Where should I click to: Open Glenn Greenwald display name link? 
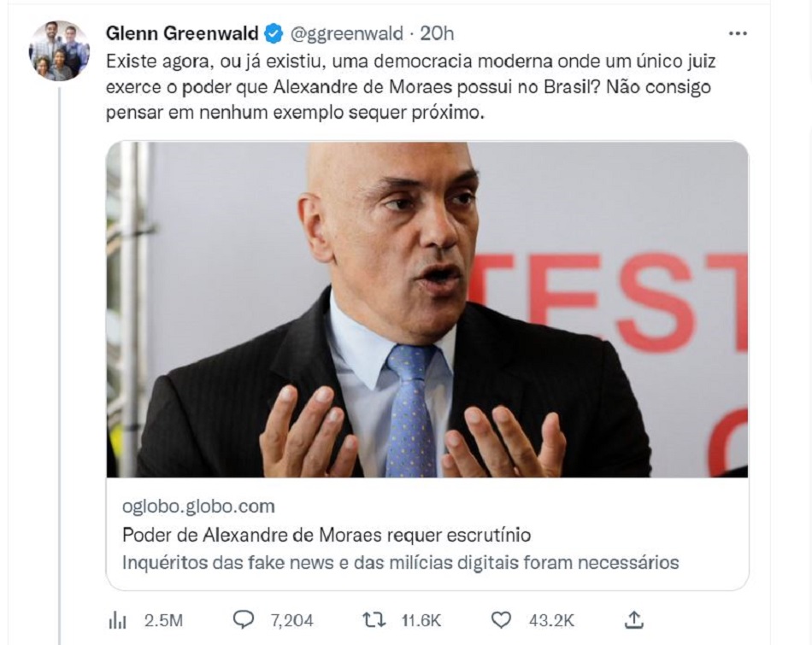pos(182,33)
